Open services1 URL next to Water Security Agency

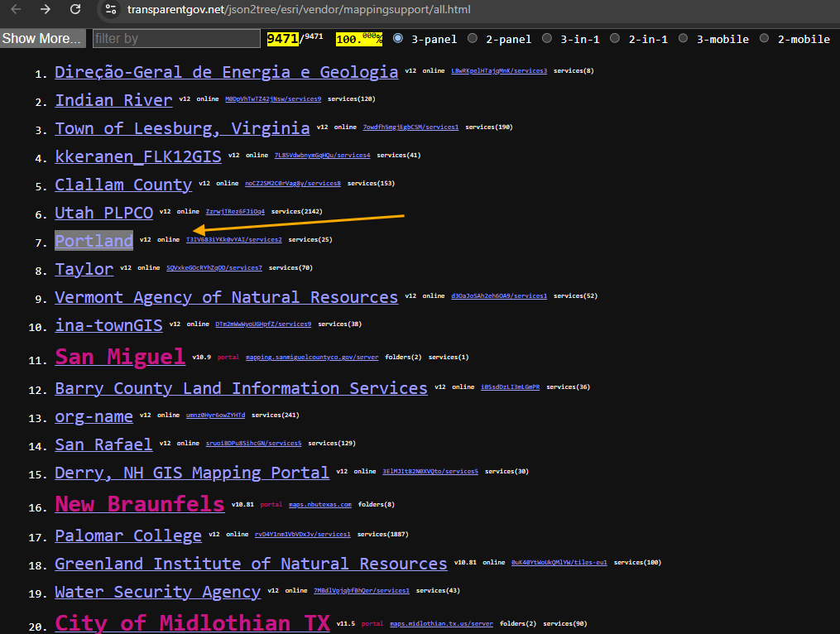(x=362, y=591)
